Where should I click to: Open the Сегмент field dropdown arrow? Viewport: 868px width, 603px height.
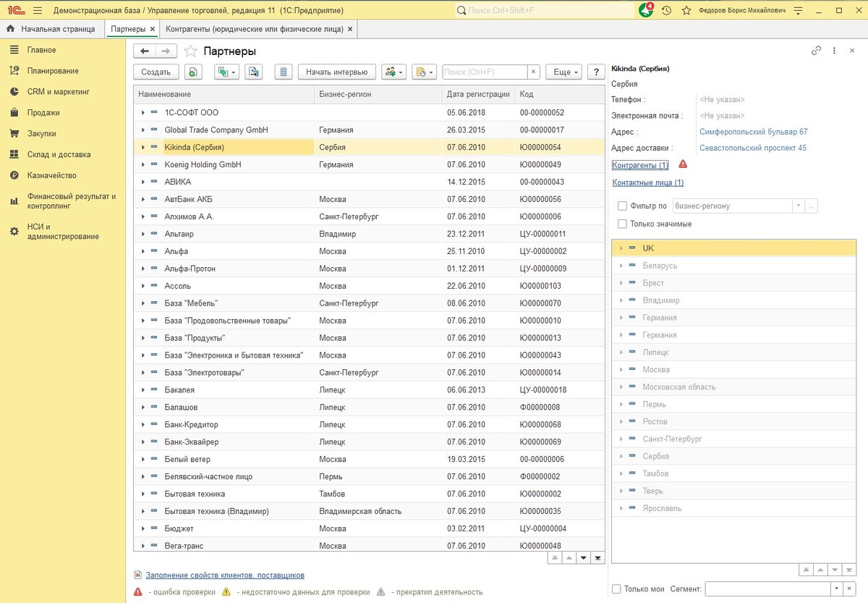[x=836, y=589]
